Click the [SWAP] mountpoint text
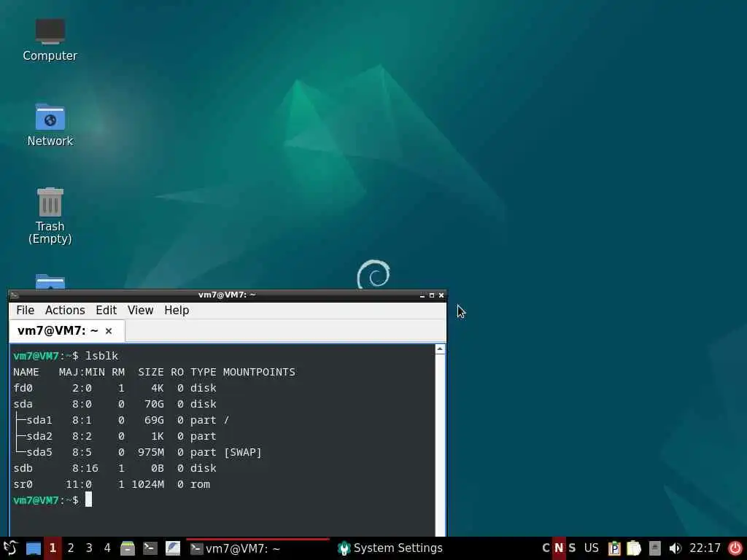Screen dimensions: 747x560 point(242,452)
